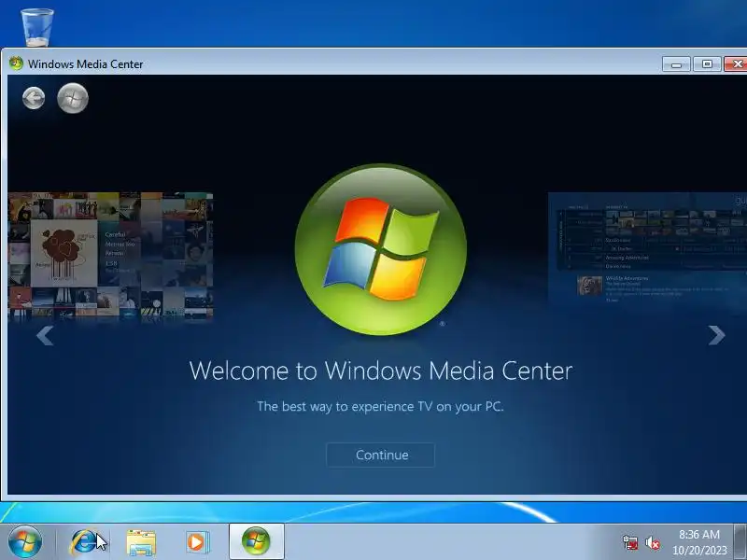
Task: Launch Internet Explorer from the taskbar
Action: click(x=84, y=542)
